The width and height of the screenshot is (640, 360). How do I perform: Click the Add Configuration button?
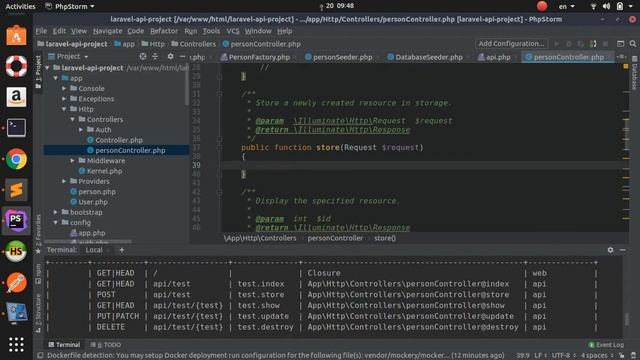511,44
